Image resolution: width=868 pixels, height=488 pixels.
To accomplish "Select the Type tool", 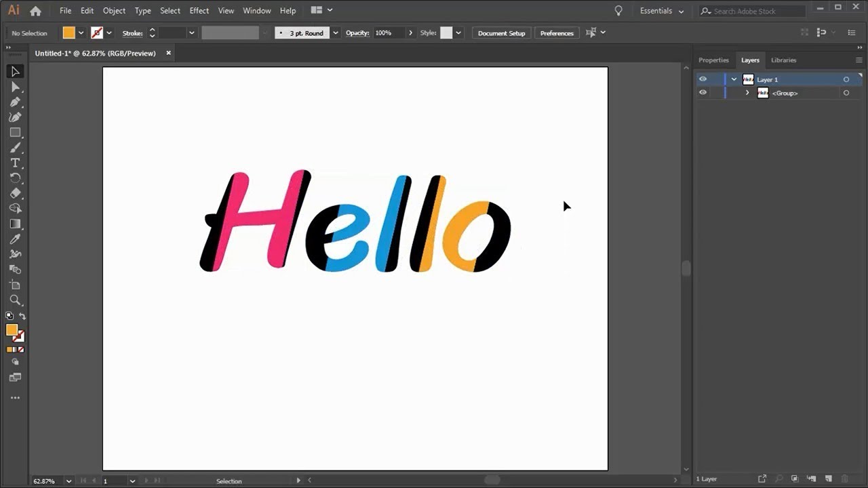I will 15,163.
